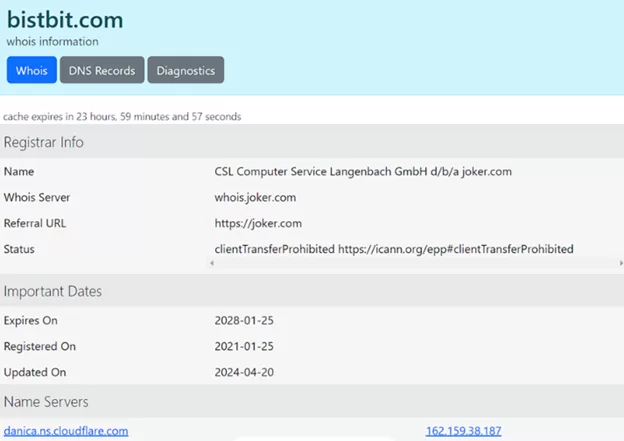Click the right scroll arrow under Status
Screen dimensions: 624x441
tap(621, 263)
